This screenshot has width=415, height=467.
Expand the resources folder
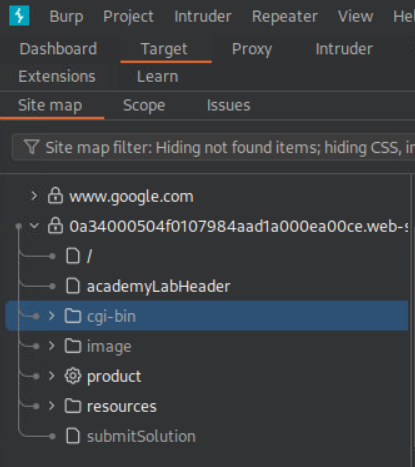pos(51,406)
